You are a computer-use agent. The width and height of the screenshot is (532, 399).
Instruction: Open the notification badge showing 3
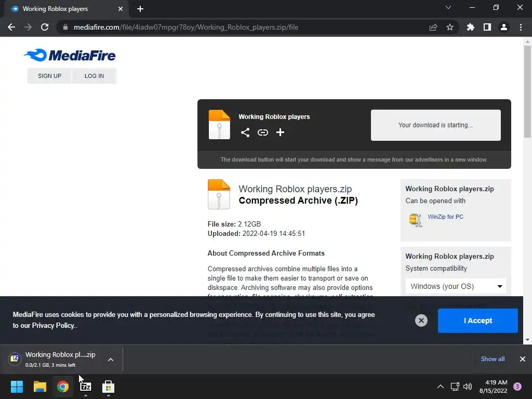pos(517,387)
